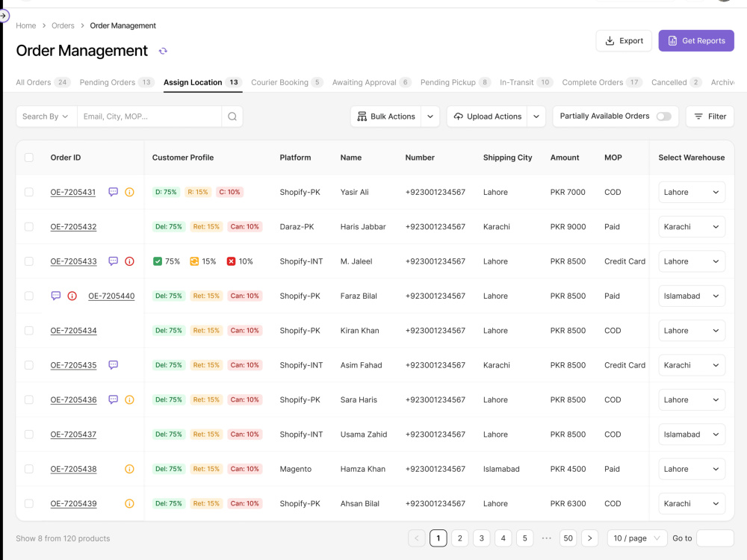Open warehouse dropdown for Yasir Ali
This screenshot has width=747, height=560.
point(692,192)
